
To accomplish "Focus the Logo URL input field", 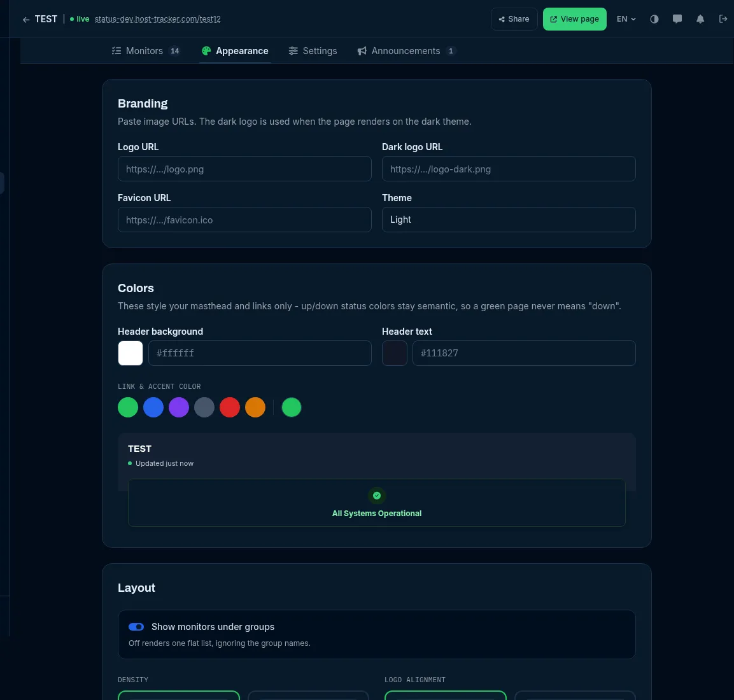I will (244, 169).
